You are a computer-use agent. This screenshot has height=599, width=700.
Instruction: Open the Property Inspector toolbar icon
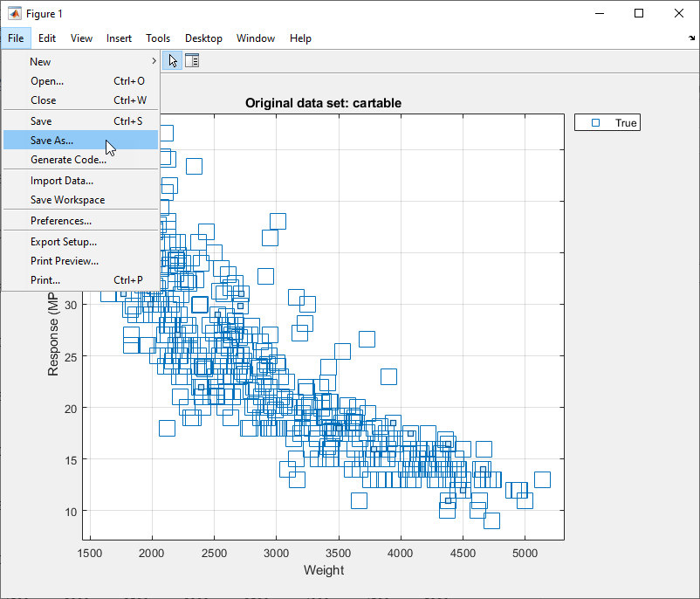tap(192, 60)
